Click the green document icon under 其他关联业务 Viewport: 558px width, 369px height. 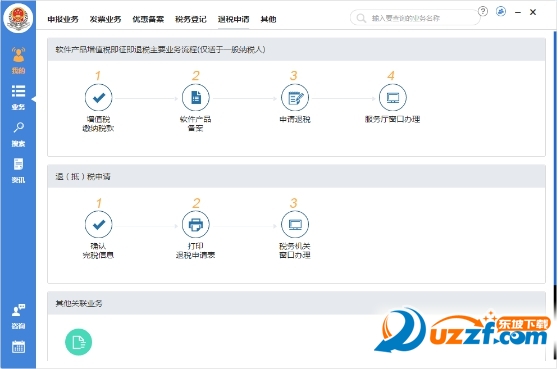(x=78, y=342)
